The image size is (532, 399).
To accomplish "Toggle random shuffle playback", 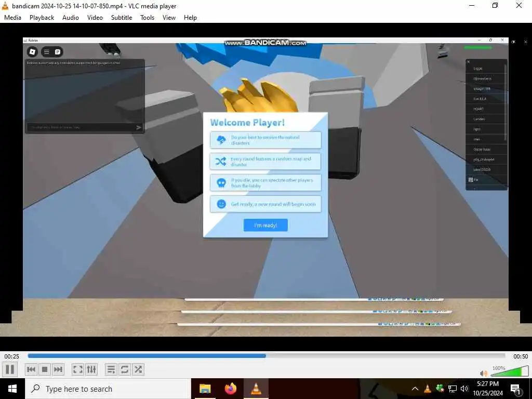I will coord(138,369).
